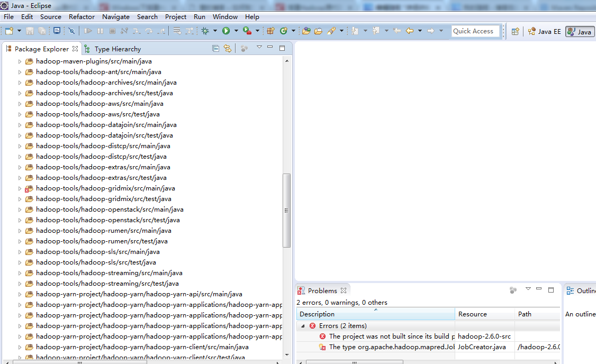Click the Quick Access search field

pos(475,31)
